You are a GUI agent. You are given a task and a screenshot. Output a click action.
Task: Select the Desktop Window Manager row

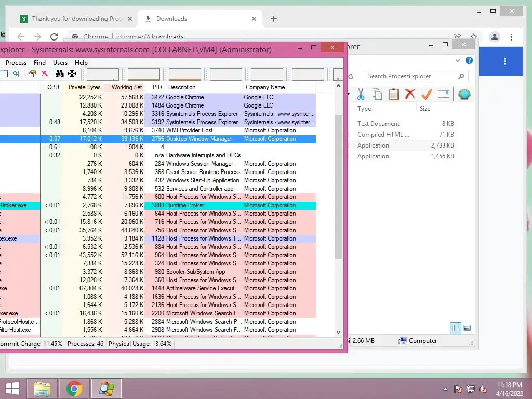point(158,139)
